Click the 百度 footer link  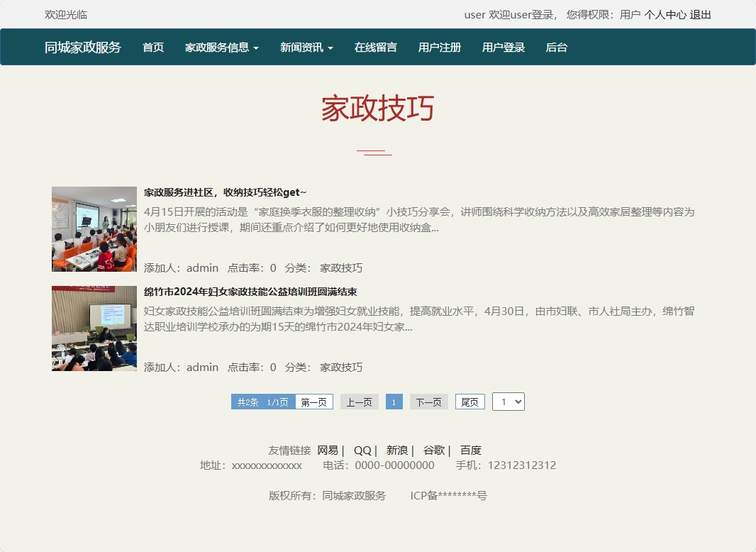[x=471, y=450]
